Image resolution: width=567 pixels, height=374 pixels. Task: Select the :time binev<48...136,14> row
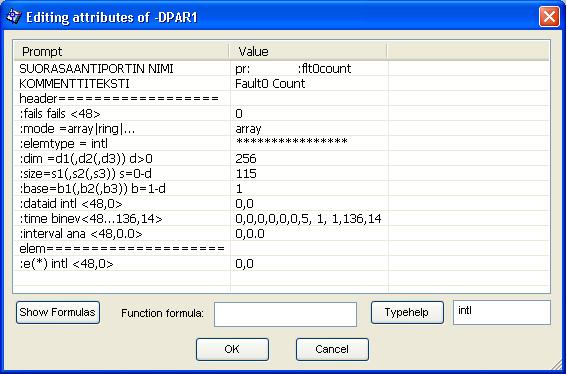pos(91,219)
